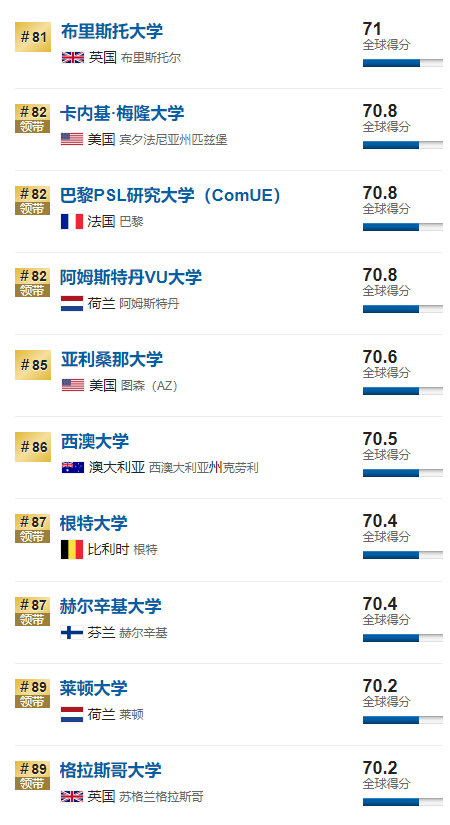
Task: Click the Australian flag next to 澳大利亚
Action: point(73,467)
